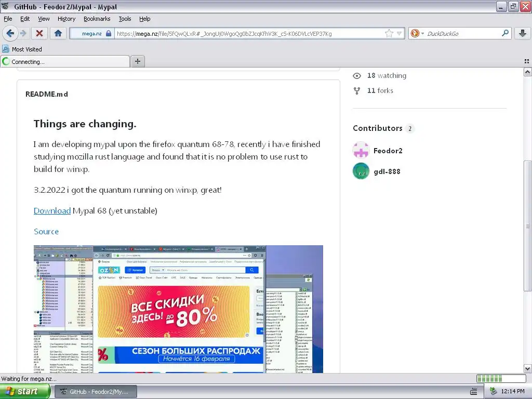
Task: Open home page via Home icon
Action: (58, 33)
